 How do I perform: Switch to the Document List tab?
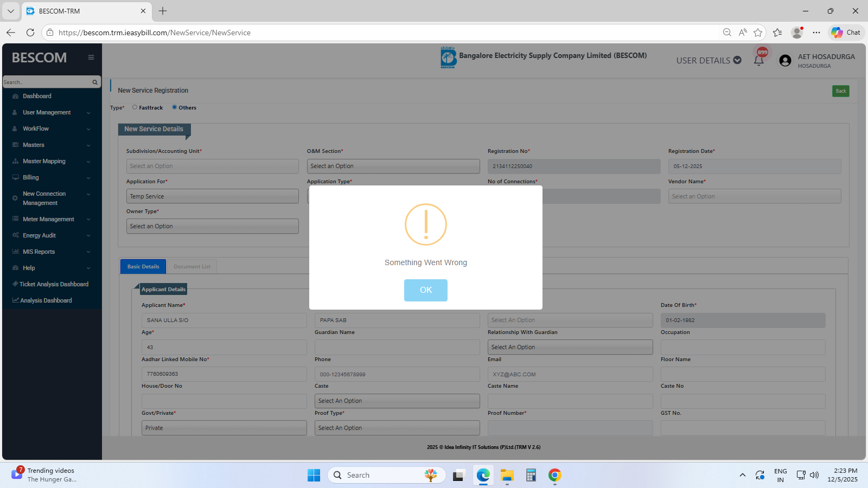(x=192, y=267)
